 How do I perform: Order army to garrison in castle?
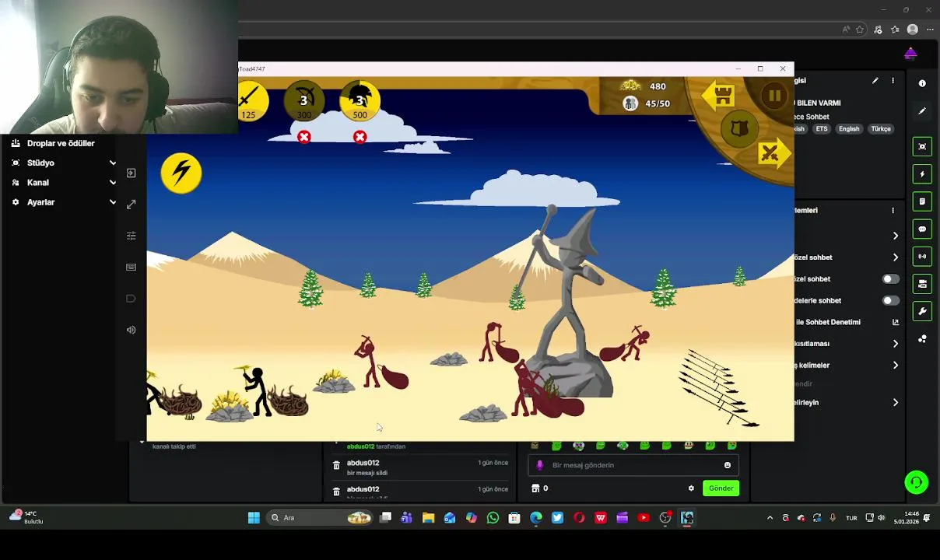point(718,96)
